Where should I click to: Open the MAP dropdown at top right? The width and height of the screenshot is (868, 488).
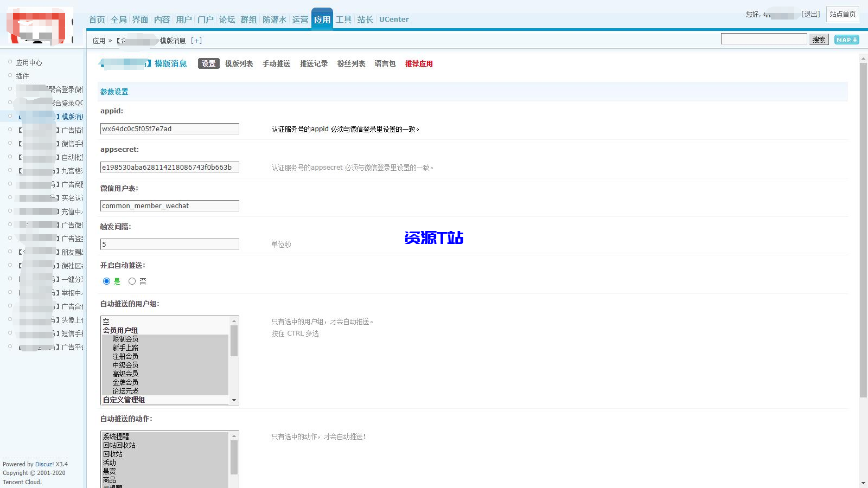click(846, 39)
